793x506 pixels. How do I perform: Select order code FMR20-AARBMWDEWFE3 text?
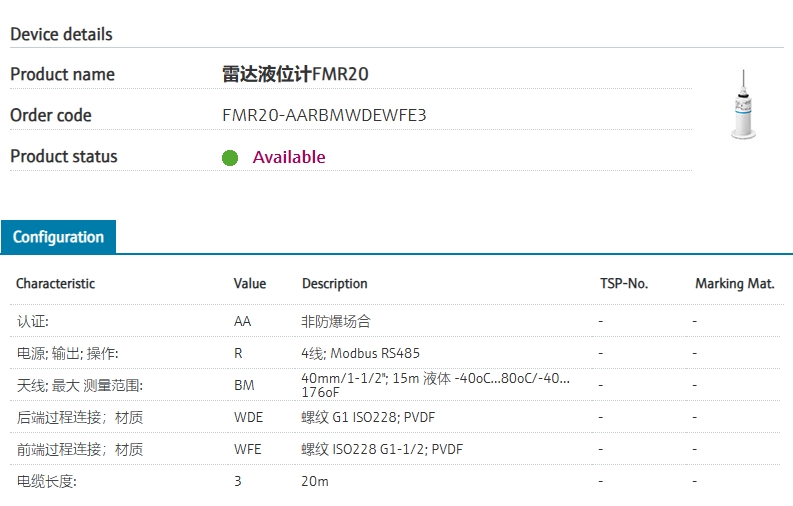(x=324, y=115)
